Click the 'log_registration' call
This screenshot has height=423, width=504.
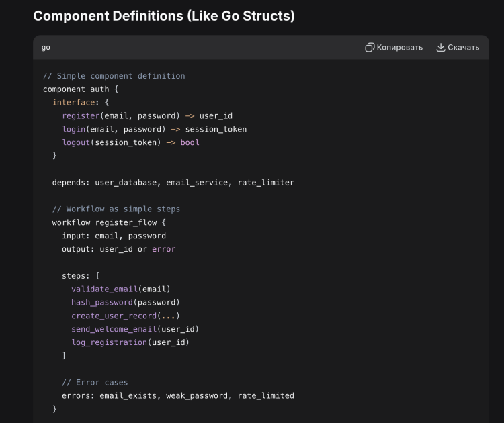pyautogui.click(x=109, y=342)
